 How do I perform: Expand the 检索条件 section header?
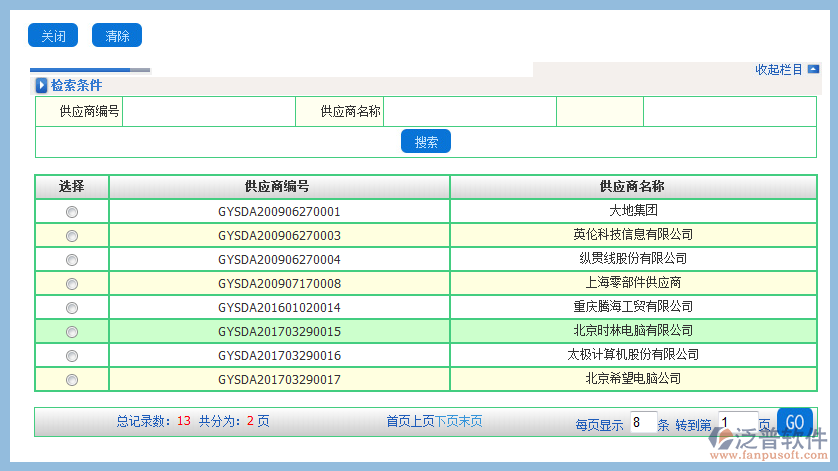[76, 86]
